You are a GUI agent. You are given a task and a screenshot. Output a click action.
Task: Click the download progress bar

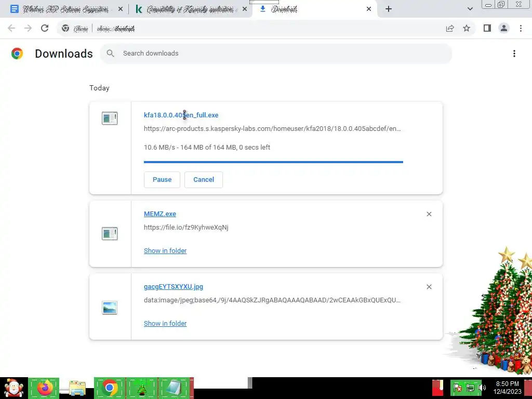(273, 162)
